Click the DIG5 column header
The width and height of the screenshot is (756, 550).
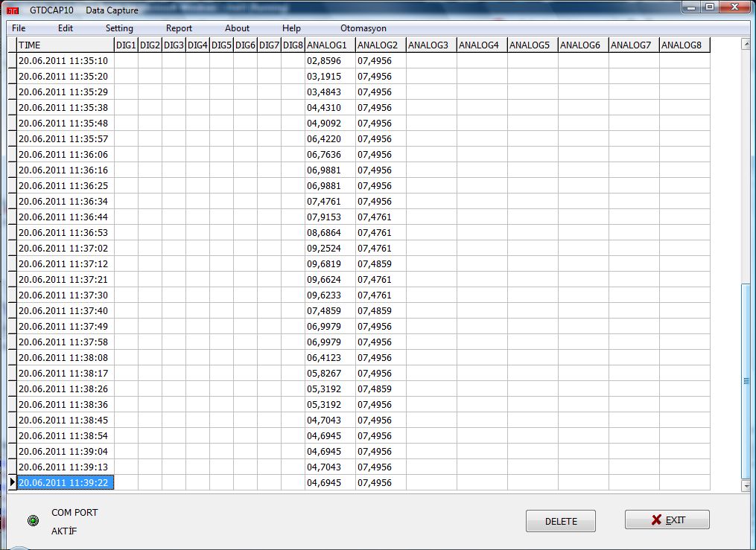pos(221,45)
